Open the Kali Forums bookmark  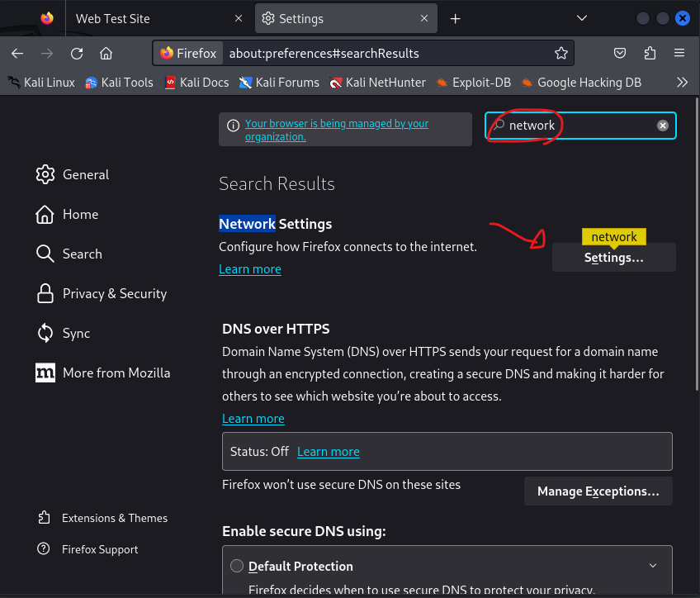click(x=279, y=82)
